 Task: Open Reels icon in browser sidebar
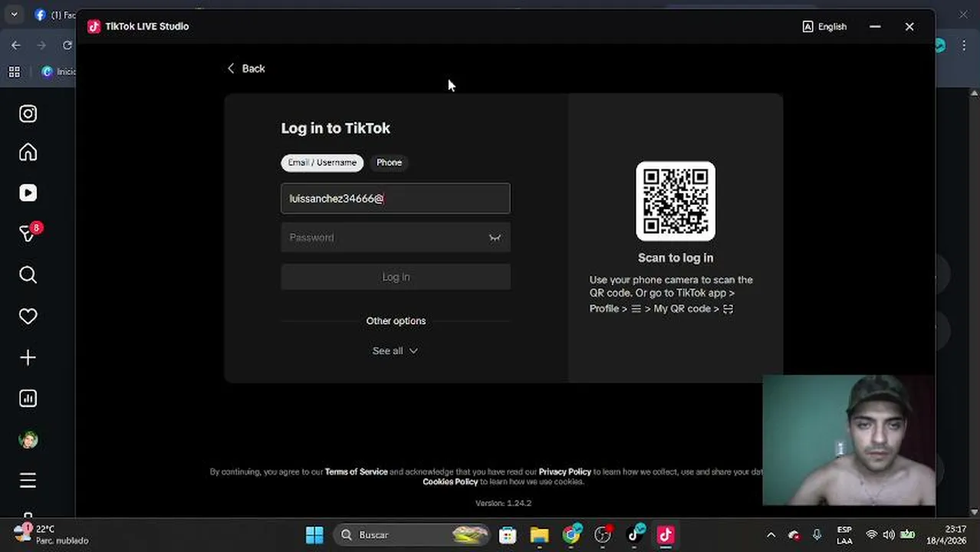pos(28,193)
